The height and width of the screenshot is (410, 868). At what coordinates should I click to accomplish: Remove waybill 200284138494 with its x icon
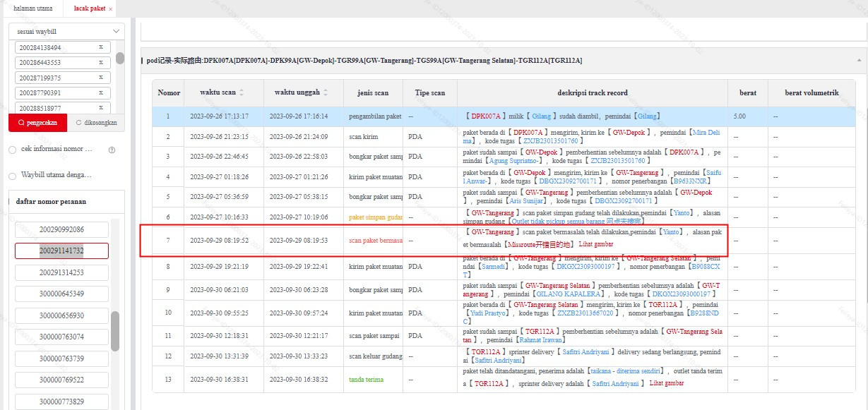[100, 47]
